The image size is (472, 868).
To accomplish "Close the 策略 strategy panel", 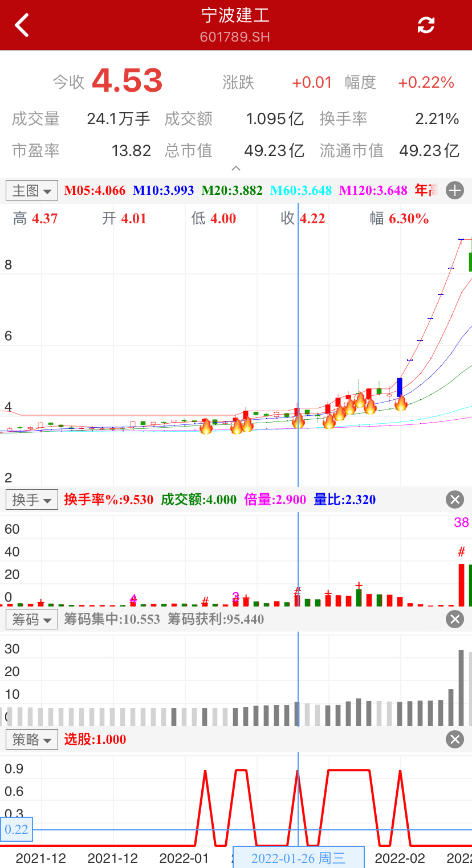I will click(454, 739).
